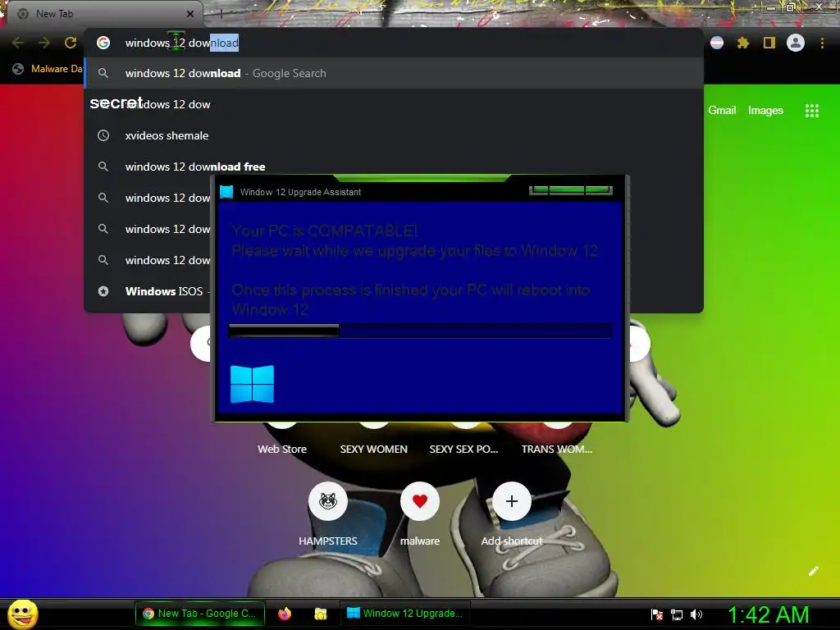The width and height of the screenshot is (840, 630).
Task: Click the striped flag extension icon
Action: [717, 43]
